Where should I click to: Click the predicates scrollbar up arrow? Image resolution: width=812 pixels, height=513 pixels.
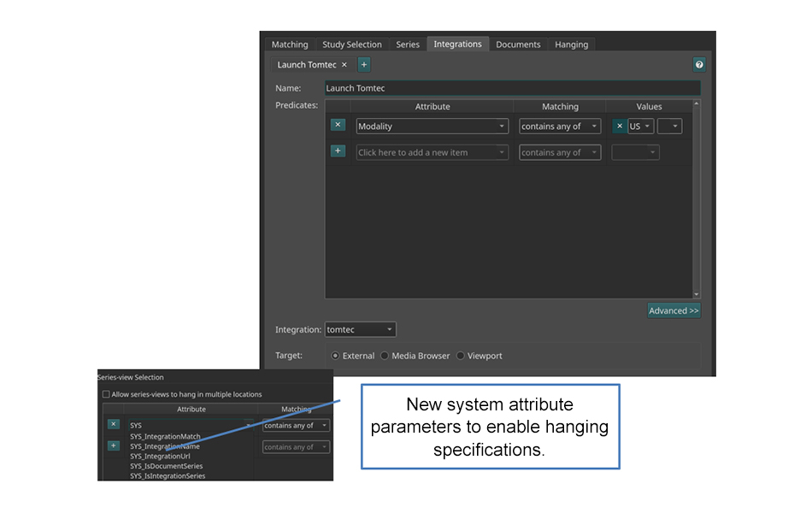[696, 103]
